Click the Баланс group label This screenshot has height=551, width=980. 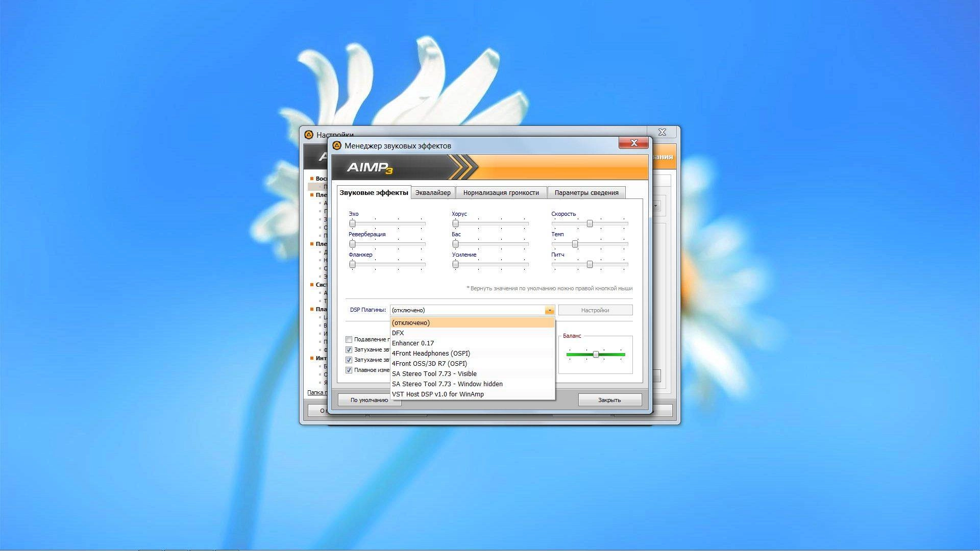point(572,336)
